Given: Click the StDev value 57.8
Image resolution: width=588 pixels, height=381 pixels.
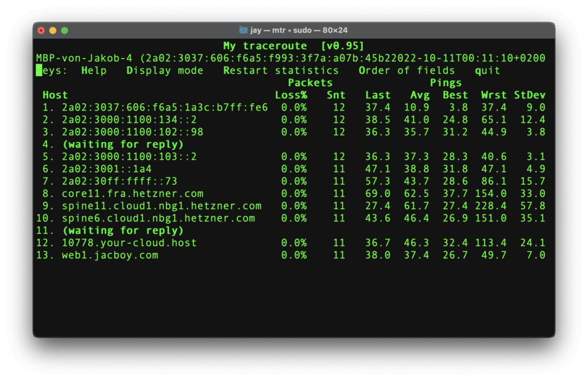Looking at the screenshot, I should coord(532,206).
